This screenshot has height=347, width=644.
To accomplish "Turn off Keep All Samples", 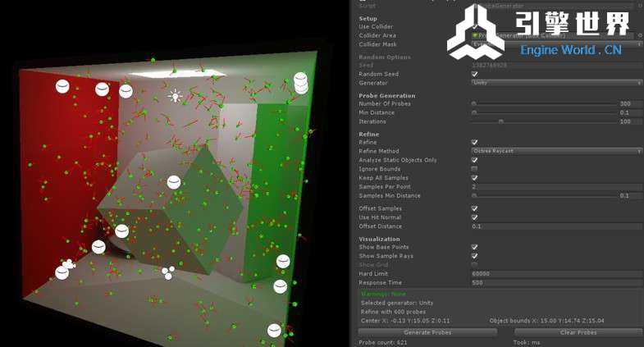I will click(474, 178).
